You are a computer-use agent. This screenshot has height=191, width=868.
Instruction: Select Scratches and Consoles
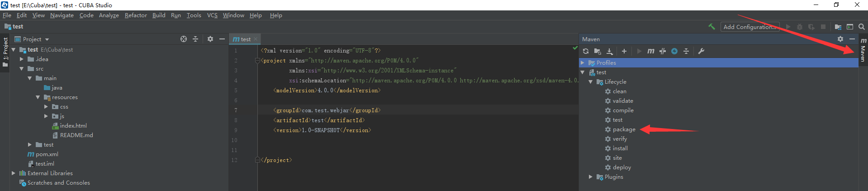click(x=55, y=183)
